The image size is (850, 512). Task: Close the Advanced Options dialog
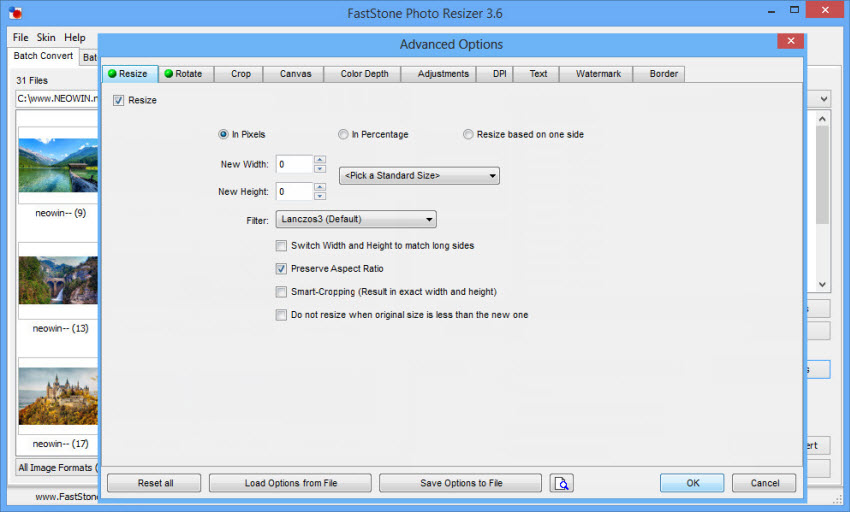tap(790, 41)
